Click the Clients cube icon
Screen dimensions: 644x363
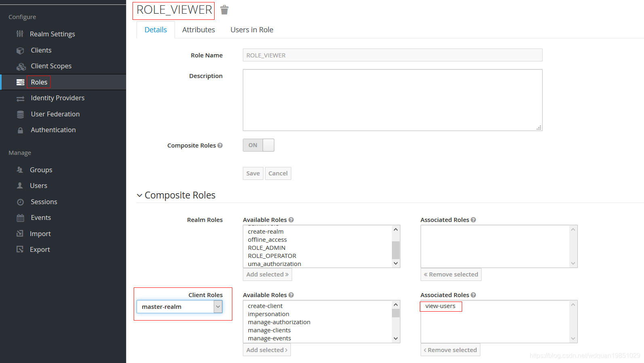point(20,51)
